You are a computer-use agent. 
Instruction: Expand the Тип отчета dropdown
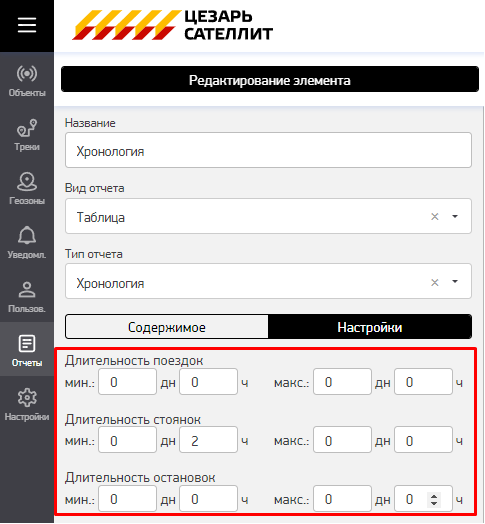[x=455, y=282]
